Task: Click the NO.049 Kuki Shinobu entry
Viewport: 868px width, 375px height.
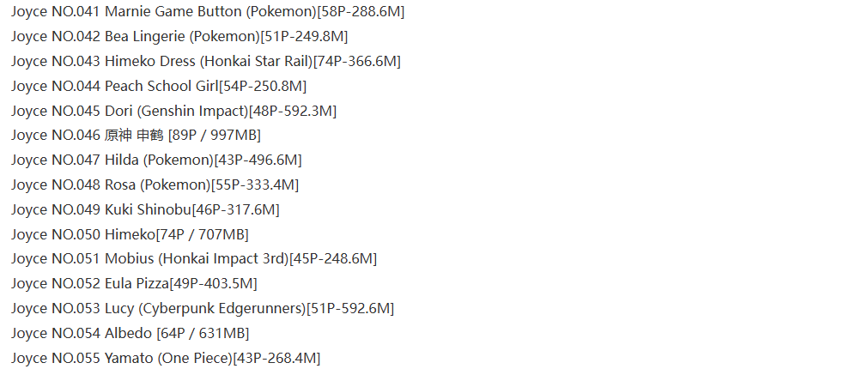Action: coord(145,210)
